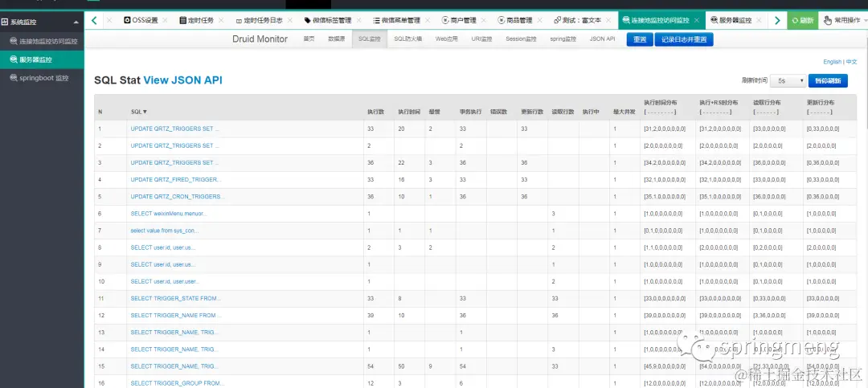Viewport: 868px width, 388px height.
Task: Open Druid spring监控 nav item
Action: pos(563,39)
